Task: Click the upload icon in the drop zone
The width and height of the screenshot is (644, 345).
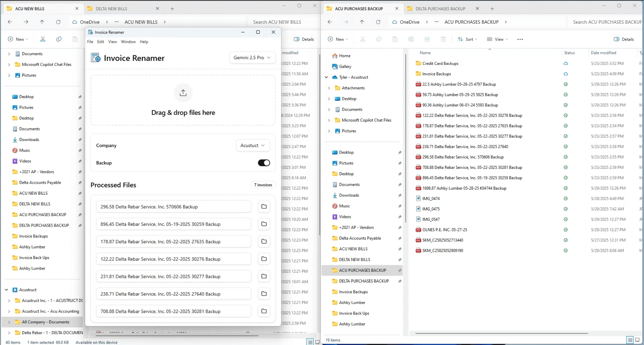Action: 183,93
